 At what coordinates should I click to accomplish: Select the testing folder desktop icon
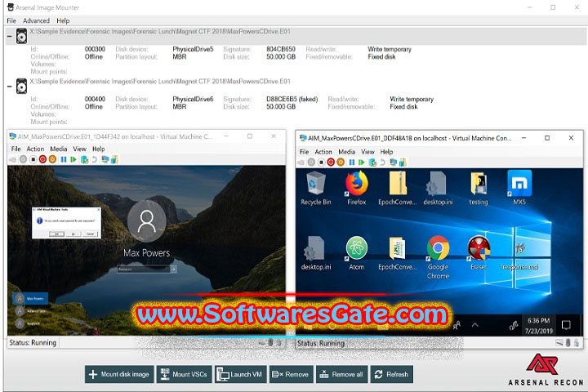[x=479, y=188]
